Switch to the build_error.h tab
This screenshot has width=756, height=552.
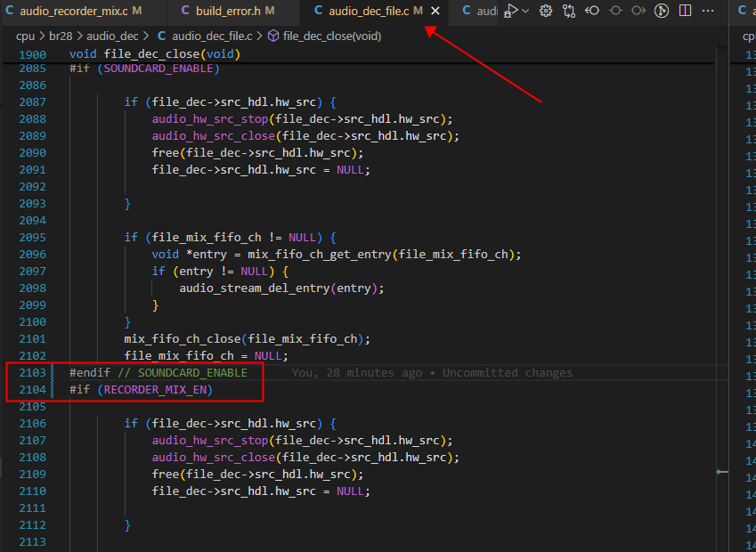(233, 11)
